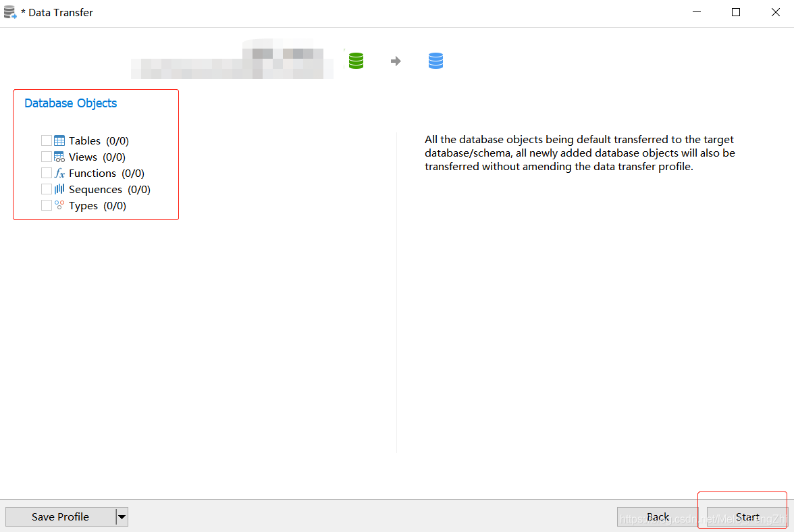Minimize the Data Transfer window
The width and height of the screenshot is (794, 532).
pyautogui.click(x=697, y=12)
